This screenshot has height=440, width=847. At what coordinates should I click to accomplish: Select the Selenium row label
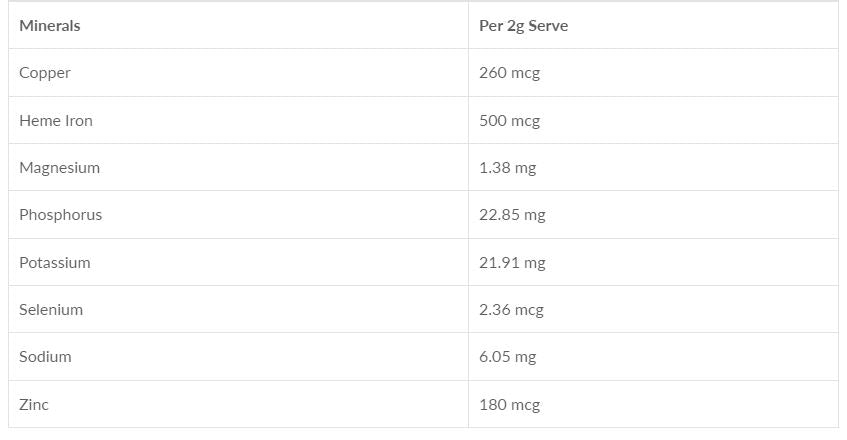tap(51, 310)
